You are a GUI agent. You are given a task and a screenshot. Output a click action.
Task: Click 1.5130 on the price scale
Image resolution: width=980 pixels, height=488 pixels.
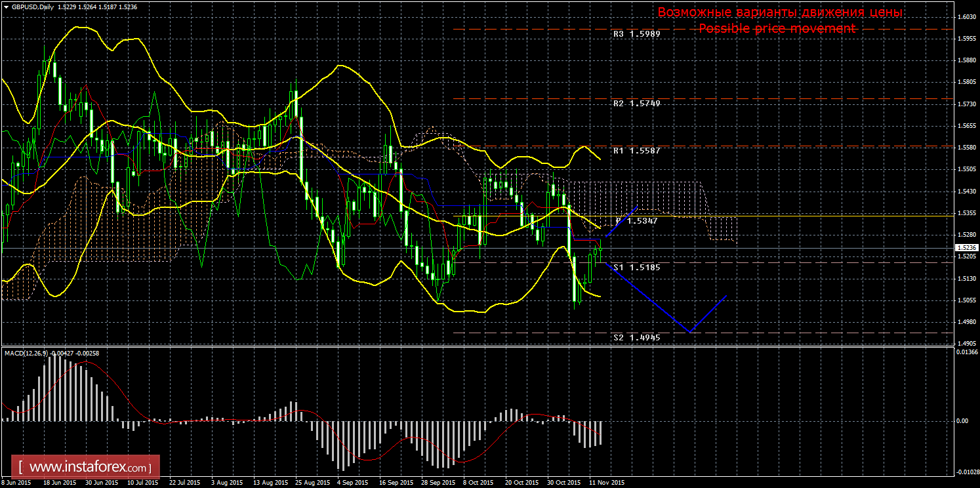tap(967, 278)
